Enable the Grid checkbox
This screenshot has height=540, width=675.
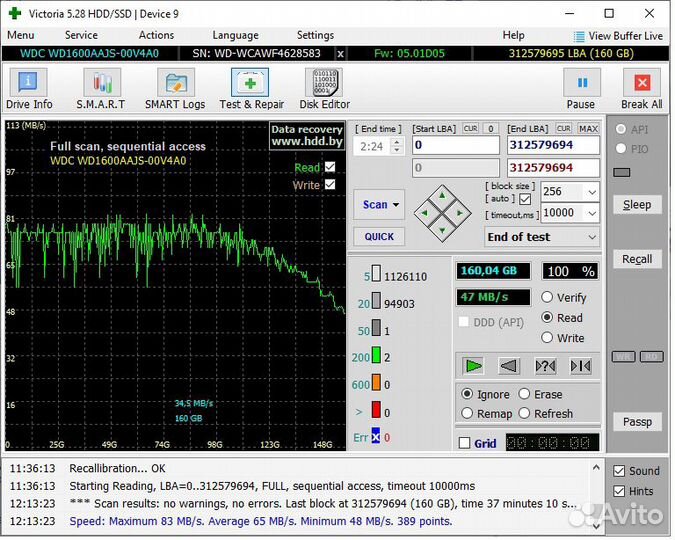pyautogui.click(x=464, y=443)
